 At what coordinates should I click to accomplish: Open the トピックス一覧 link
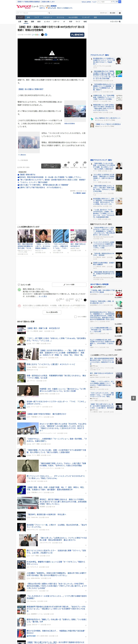[x=115, y=21]
